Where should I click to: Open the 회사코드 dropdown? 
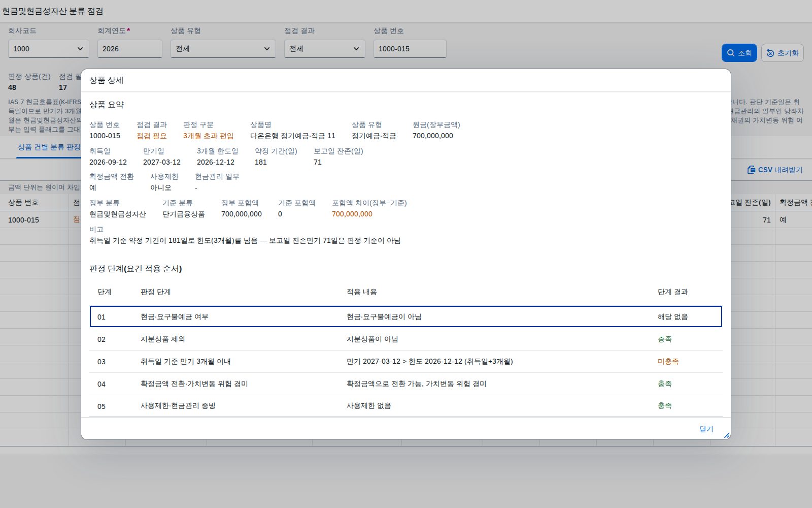49,49
